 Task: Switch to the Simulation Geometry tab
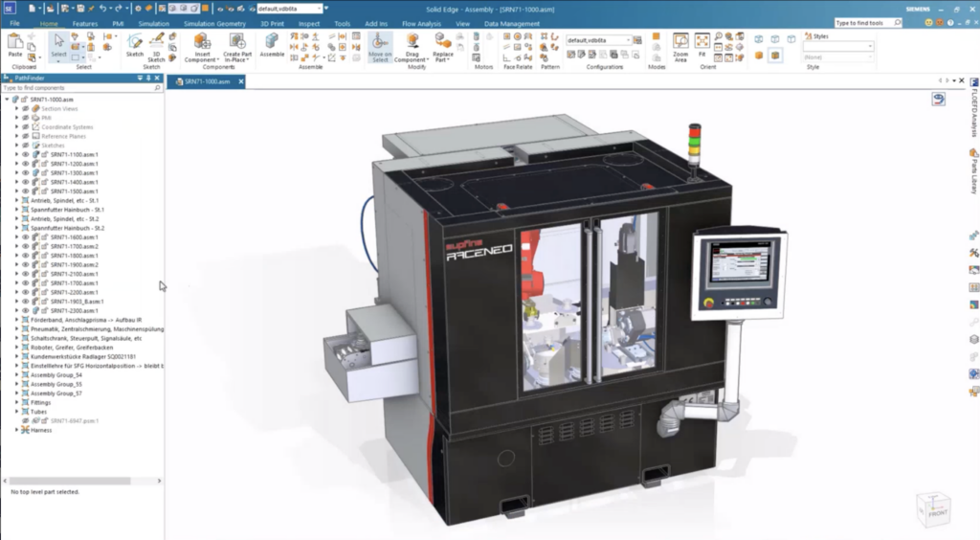(x=213, y=23)
